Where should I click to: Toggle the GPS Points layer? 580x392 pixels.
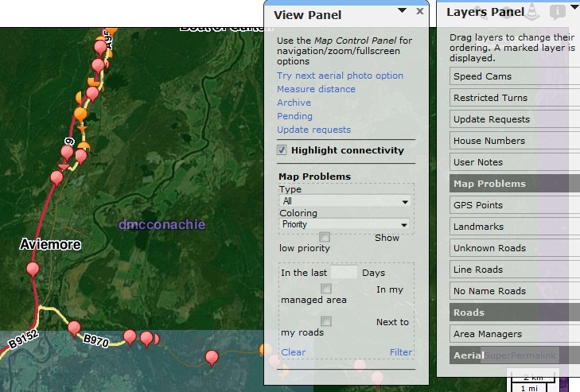click(515, 205)
